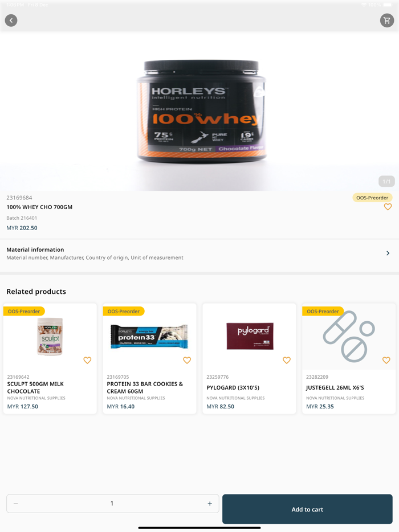The height and width of the screenshot is (532, 399).
Task: View the Pylogard (3X10'S) product thumbnail
Action: pos(250,336)
